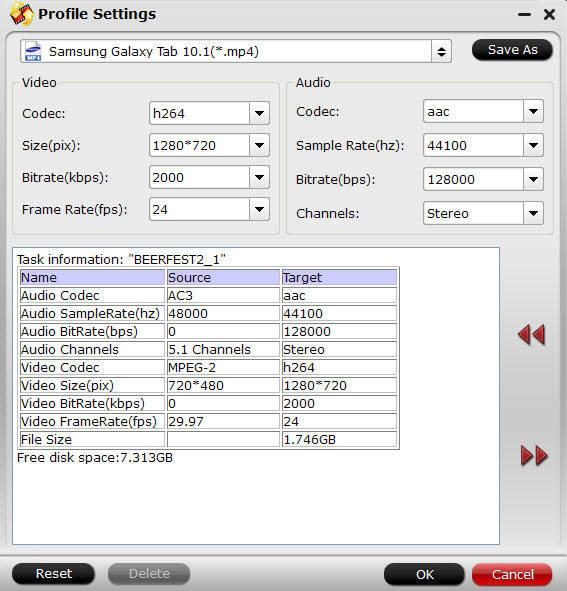Click the red Cancel button
The image size is (567, 591).
coord(512,574)
